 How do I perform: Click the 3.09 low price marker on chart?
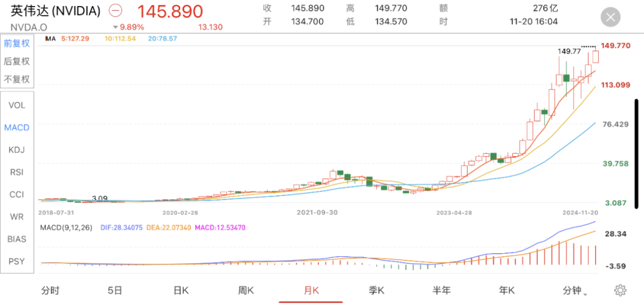[x=100, y=198]
